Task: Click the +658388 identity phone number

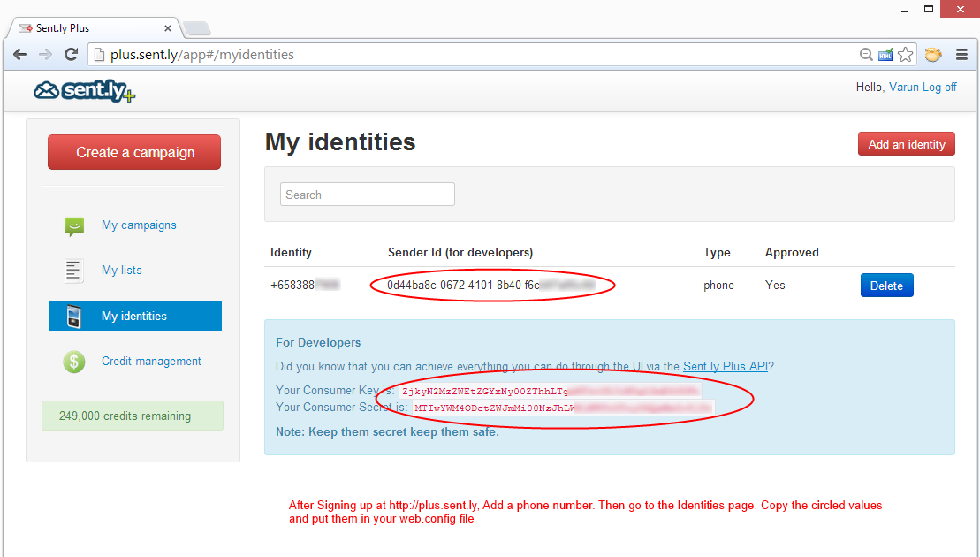Action: 305,285
